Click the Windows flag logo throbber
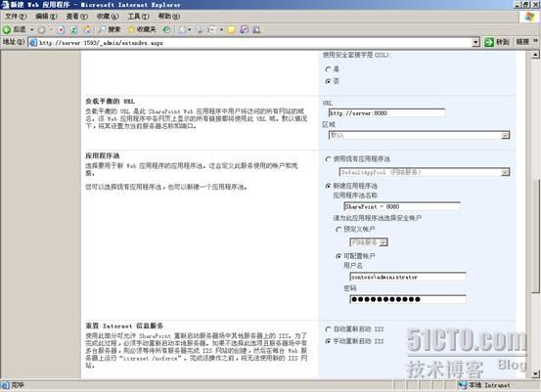This screenshot has height=392, width=541. coord(529,17)
